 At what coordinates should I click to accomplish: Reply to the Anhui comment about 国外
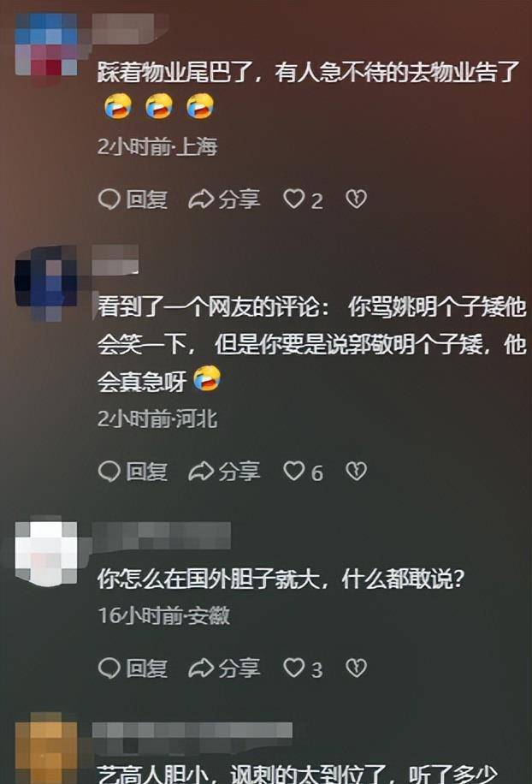click(x=133, y=668)
